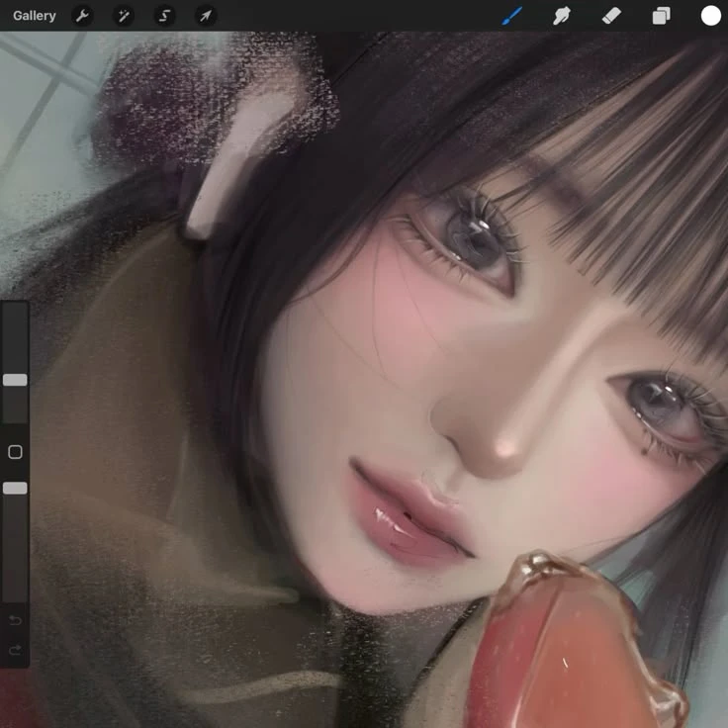Tap the nose tip highlight on canvas
Viewport: 728px width, 728px height.
(x=506, y=447)
